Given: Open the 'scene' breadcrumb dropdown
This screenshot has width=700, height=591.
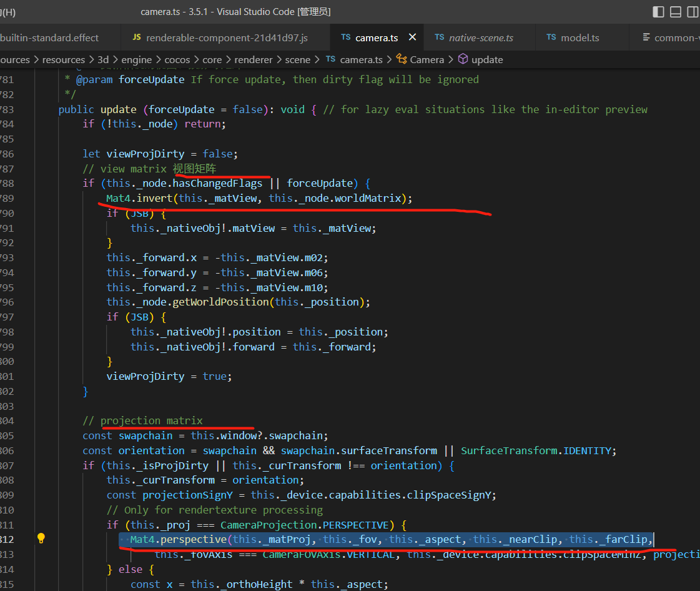Looking at the screenshot, I should 297,59.
